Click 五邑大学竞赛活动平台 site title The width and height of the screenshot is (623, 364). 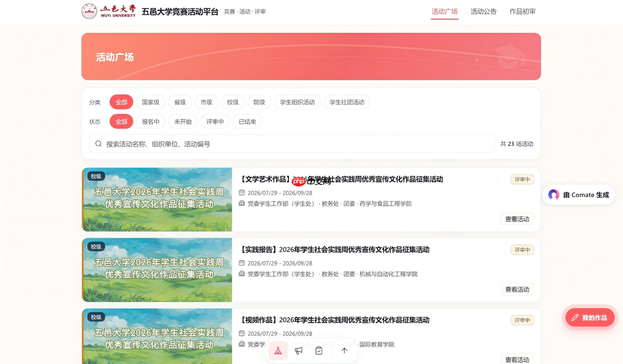180,12
